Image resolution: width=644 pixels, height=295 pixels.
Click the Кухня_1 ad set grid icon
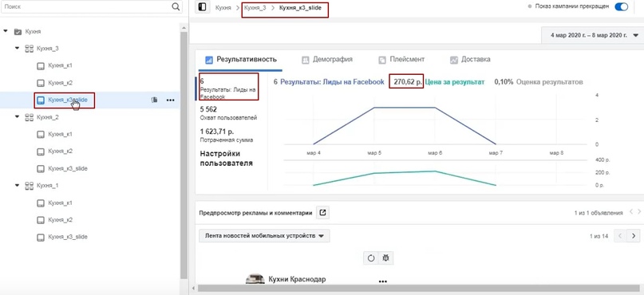(x=30, y=186)
